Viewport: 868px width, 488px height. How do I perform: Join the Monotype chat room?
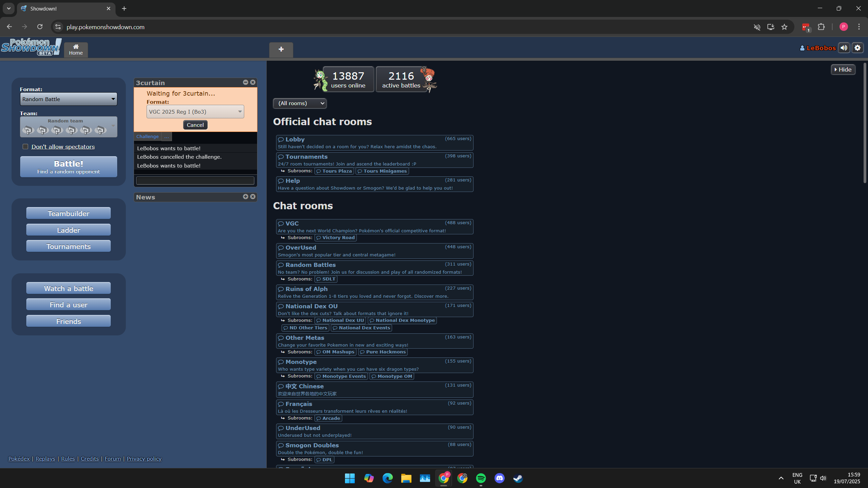(x=374, y=365)
